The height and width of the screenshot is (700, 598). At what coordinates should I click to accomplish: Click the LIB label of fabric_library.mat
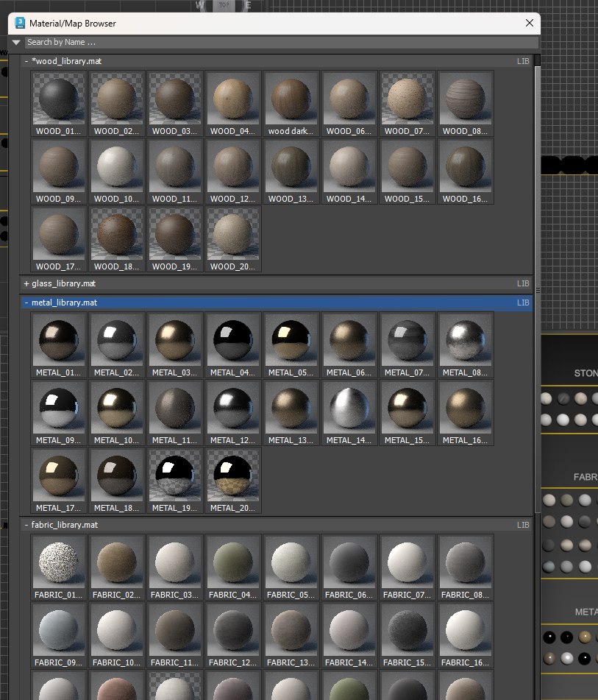click(523, 525)
